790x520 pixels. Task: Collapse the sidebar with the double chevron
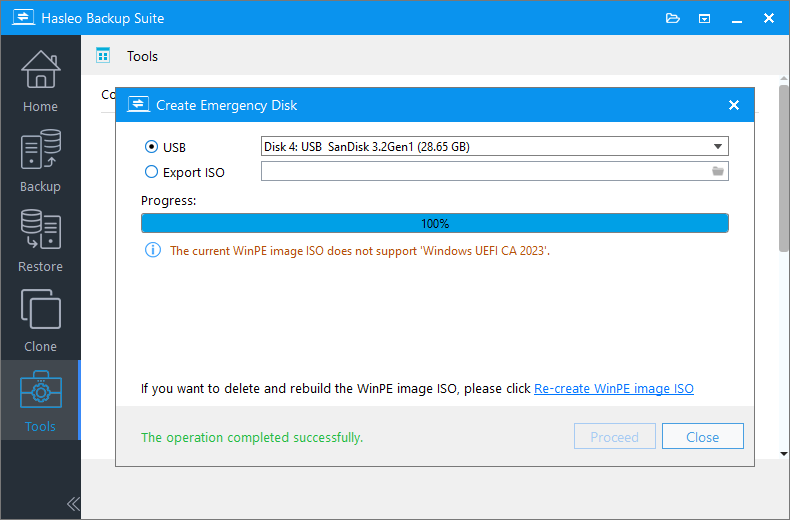(x=73, y=503)
